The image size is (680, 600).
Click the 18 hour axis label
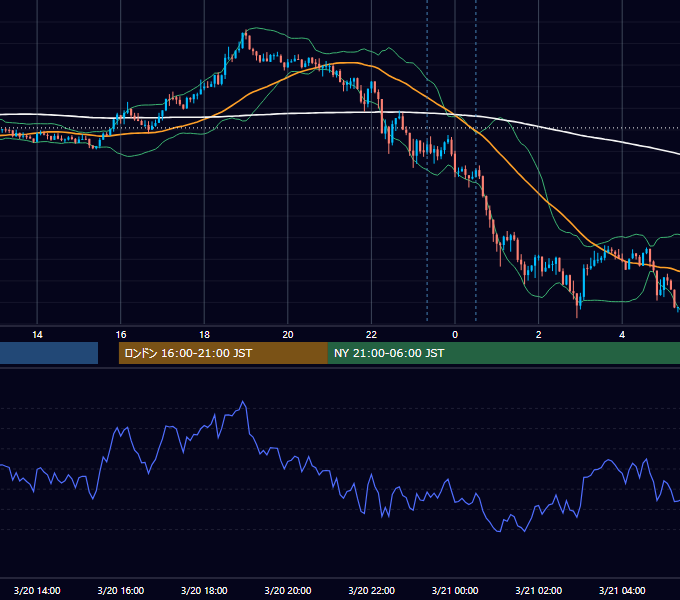pyautogui.click(x=204, y=335)
